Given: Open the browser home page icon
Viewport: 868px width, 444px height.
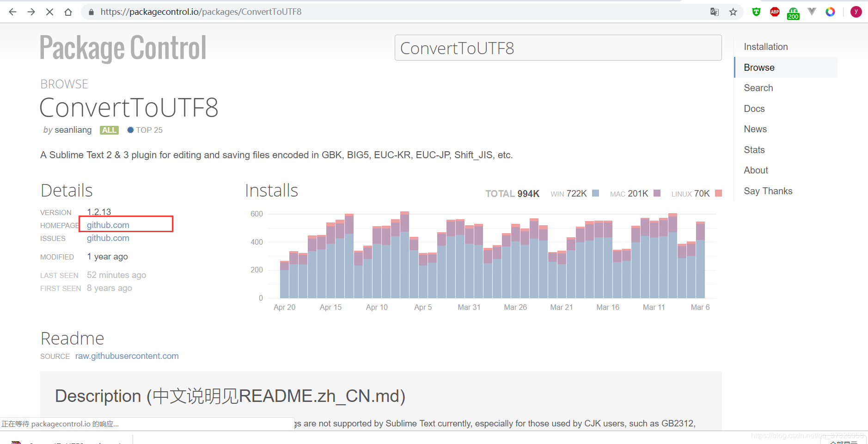Looking at the screenshot, I should (68, 12).
